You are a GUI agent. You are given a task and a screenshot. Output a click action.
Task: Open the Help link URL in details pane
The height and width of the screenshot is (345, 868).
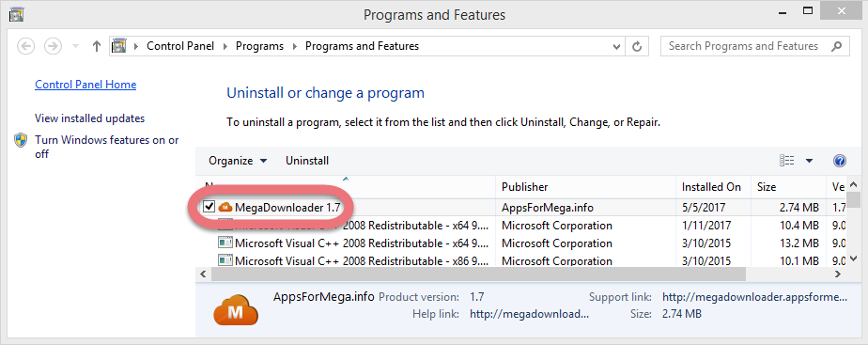[x=529, y=314]
